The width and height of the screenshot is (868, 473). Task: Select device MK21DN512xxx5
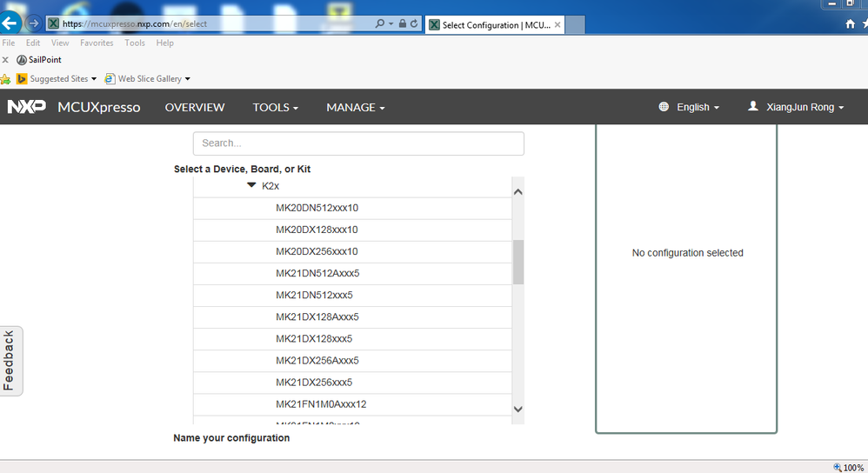352,296
